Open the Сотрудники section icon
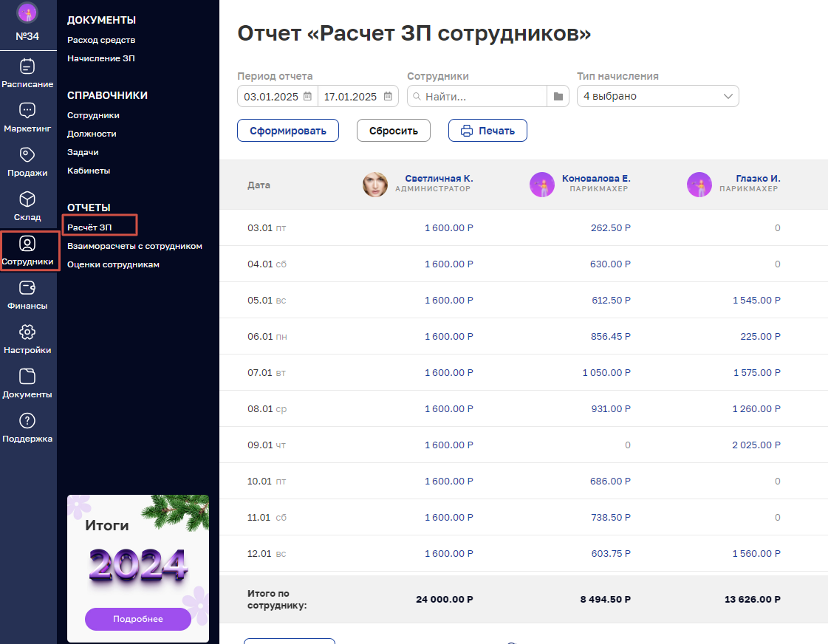 pyautogui.click(x=27, y=244)
